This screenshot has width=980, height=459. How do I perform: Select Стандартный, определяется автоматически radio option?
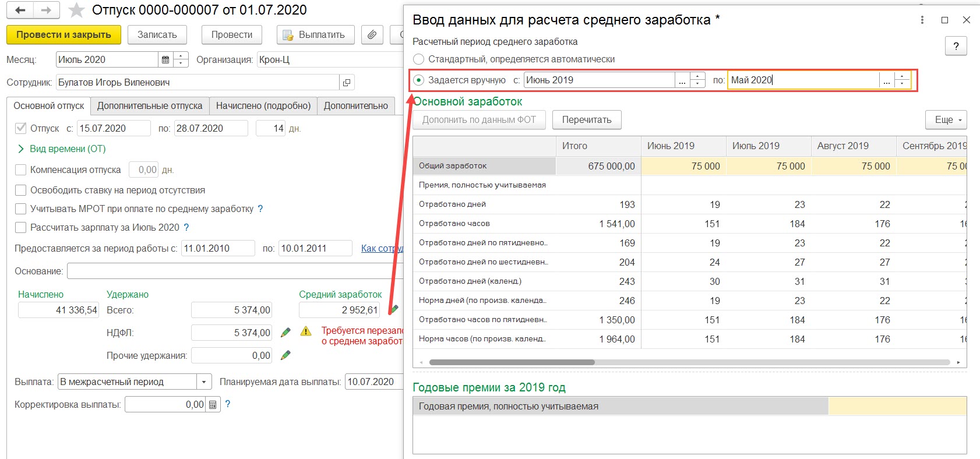point(418,59)
